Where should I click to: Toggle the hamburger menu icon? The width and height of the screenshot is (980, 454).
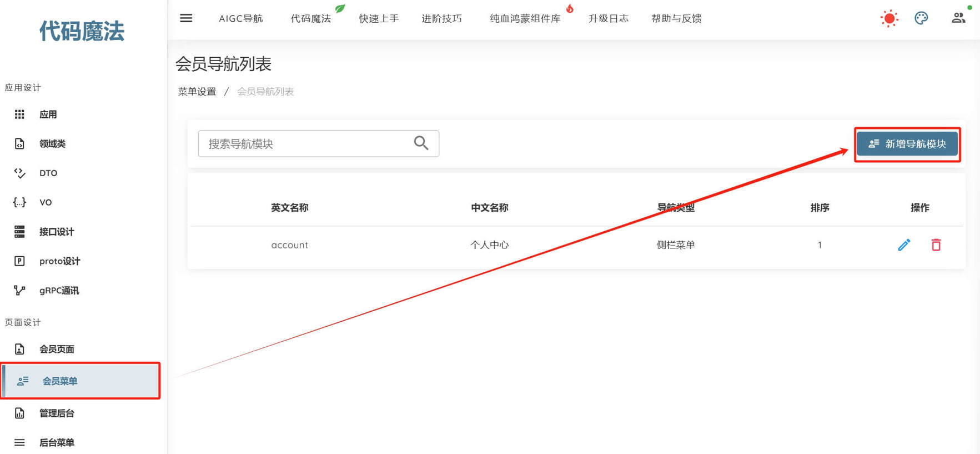[186, 18]
